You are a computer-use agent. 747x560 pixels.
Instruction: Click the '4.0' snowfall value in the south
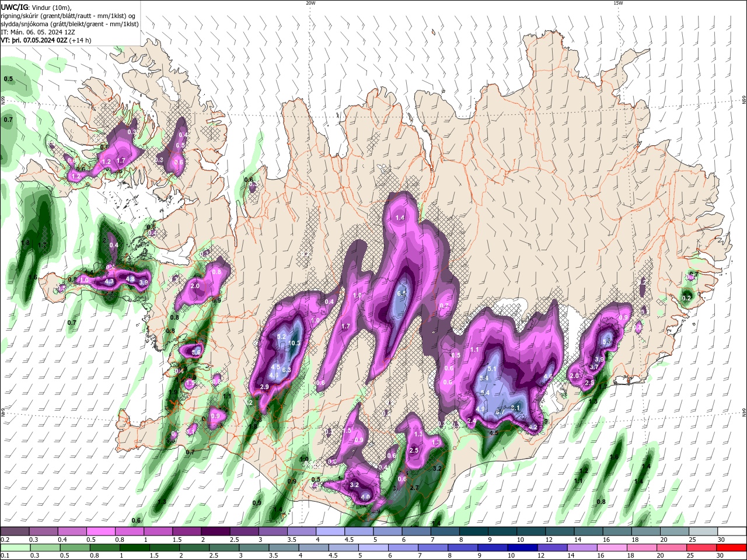pos(366,497)
